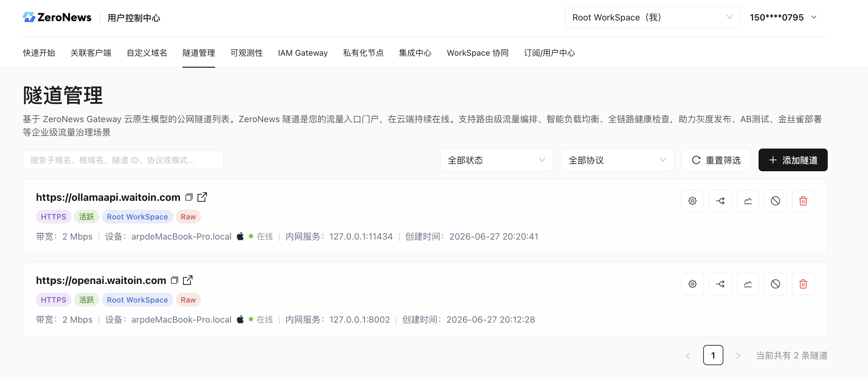
Task: Select the 隧道管理 tab
Action: tap(198, 53)
